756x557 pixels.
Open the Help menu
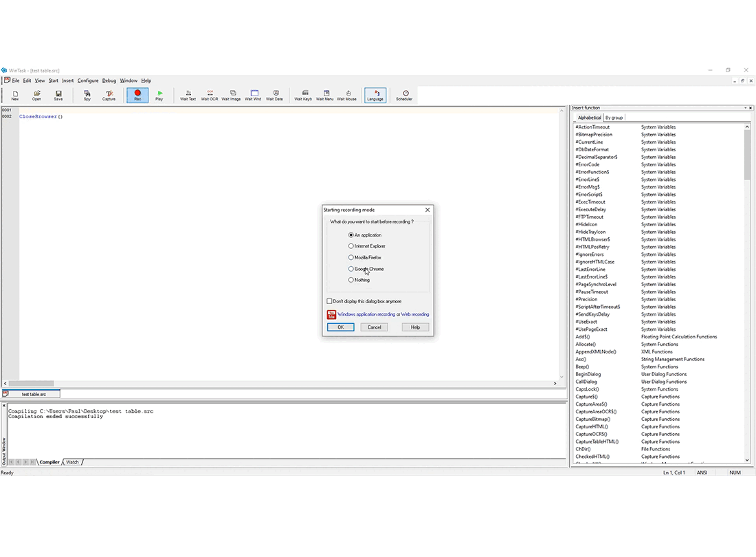tap(146, 80)
